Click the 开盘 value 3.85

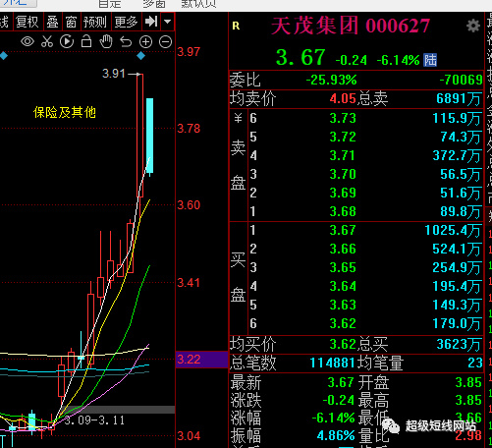click(468, 382)
